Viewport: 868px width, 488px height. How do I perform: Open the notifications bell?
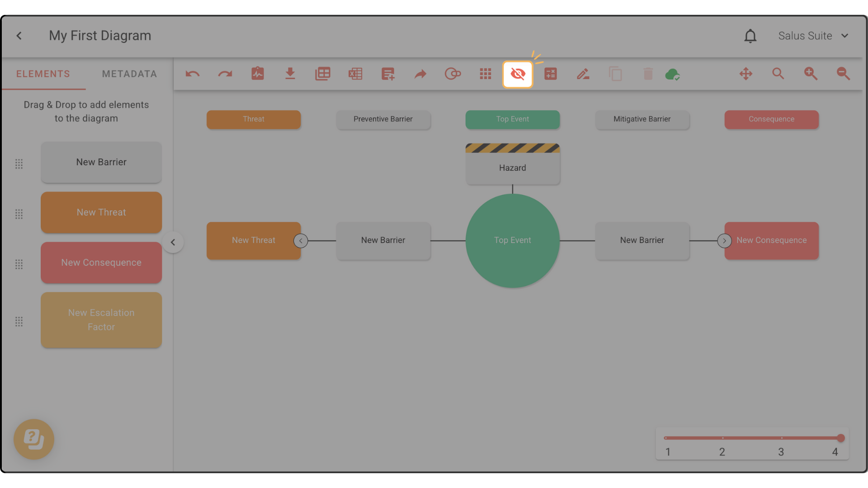[x=750, y=36]
